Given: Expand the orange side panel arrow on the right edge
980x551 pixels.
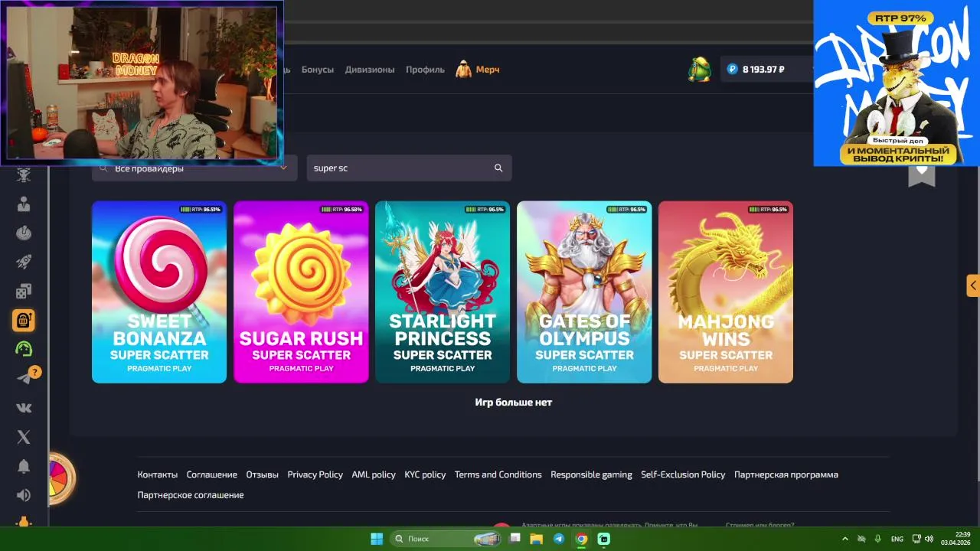Looking at the screenshot, I should click(973, 285).
